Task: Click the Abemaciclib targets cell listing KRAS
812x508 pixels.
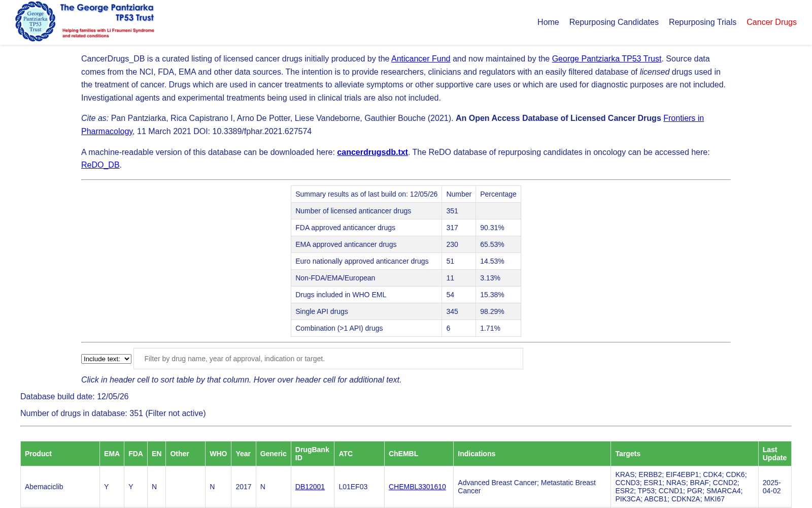Action: (x=685, y=487)
